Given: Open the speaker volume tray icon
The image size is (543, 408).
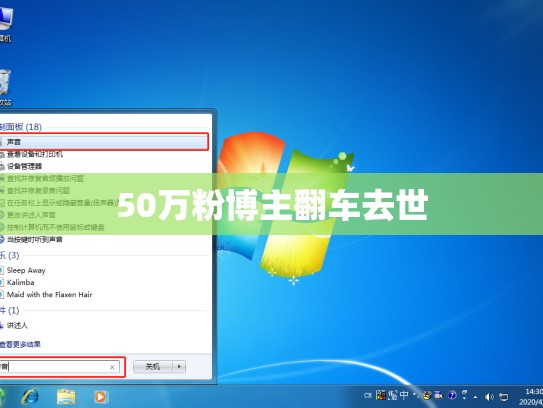Looking at the screenshot, I should click(489, 397).
